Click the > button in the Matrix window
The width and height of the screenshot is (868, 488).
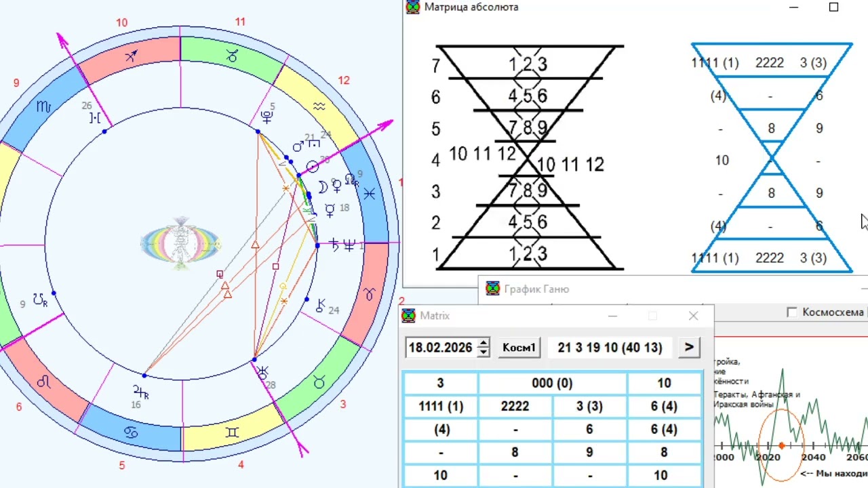point(689,347)
